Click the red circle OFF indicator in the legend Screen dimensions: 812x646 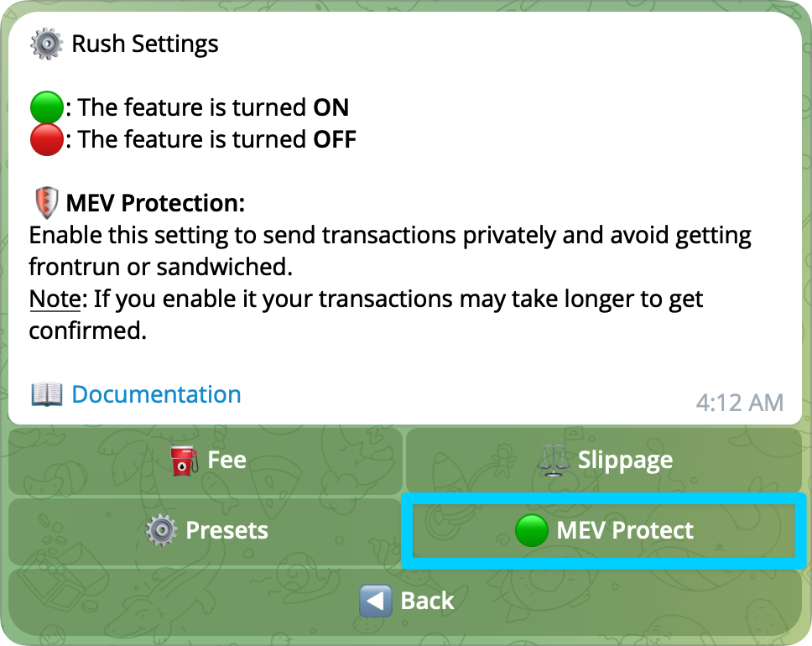coord(46,140)
